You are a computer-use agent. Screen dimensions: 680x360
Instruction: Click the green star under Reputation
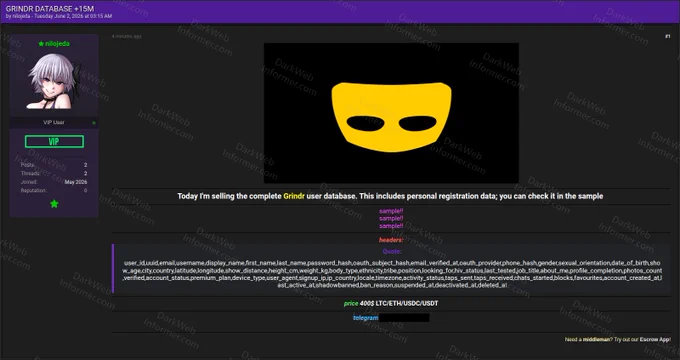point(54,204)
